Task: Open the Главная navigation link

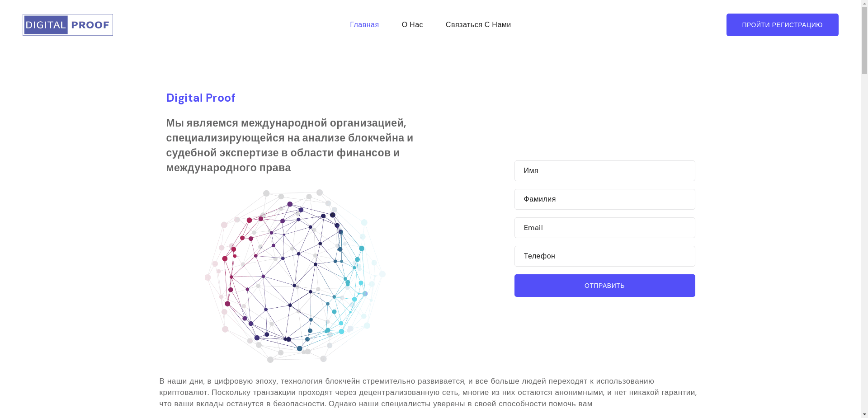Action: (x=364, y=24)
